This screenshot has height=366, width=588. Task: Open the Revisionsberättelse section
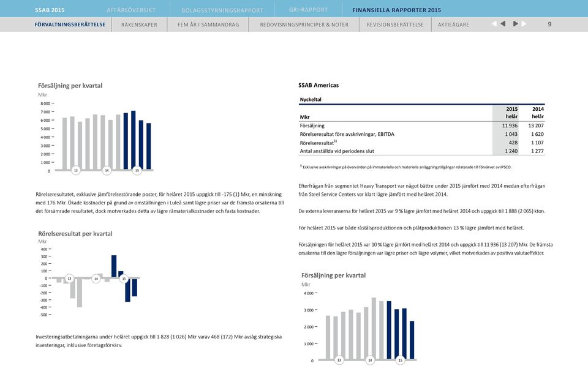395,24
